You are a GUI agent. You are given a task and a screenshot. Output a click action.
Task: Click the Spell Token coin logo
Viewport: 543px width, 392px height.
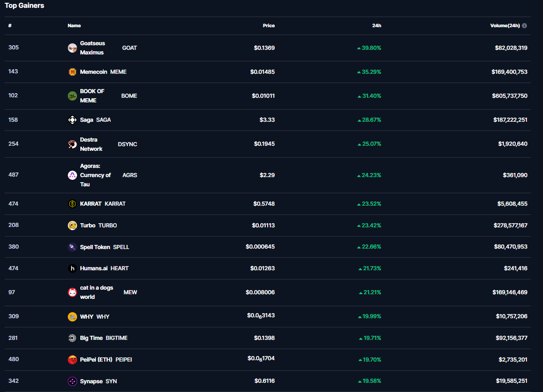click(x=72, y=247)
